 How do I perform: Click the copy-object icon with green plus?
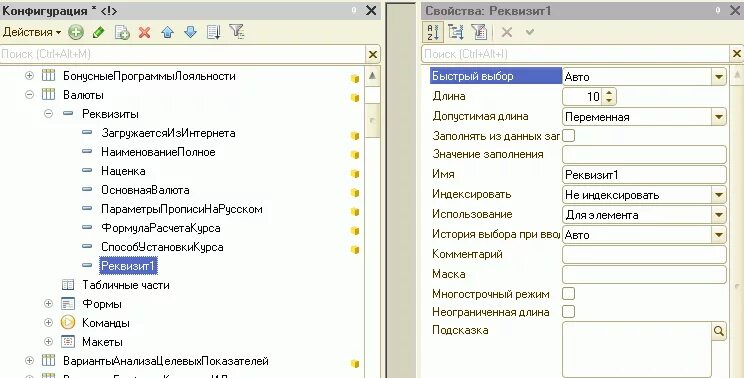pos(122,32)
